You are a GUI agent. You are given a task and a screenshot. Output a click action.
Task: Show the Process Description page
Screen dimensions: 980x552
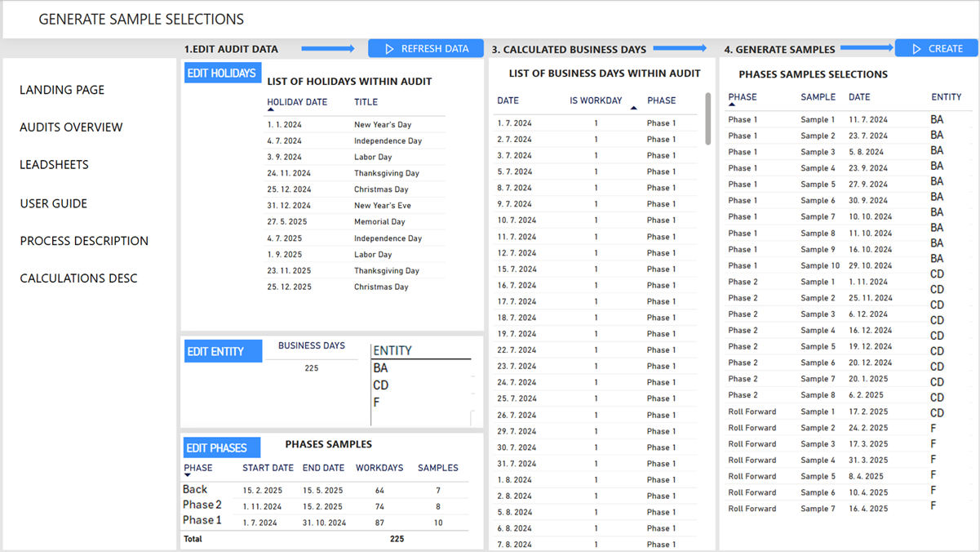click(x=84, y=241)
